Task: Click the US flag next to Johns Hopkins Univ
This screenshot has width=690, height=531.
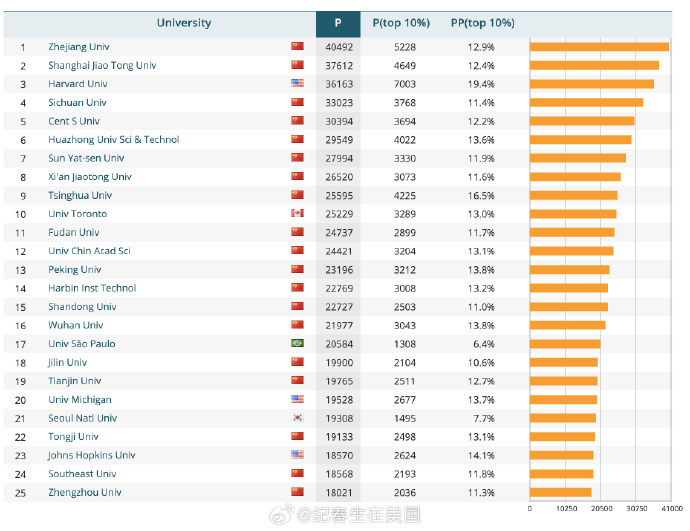Action: pos(297,455)
